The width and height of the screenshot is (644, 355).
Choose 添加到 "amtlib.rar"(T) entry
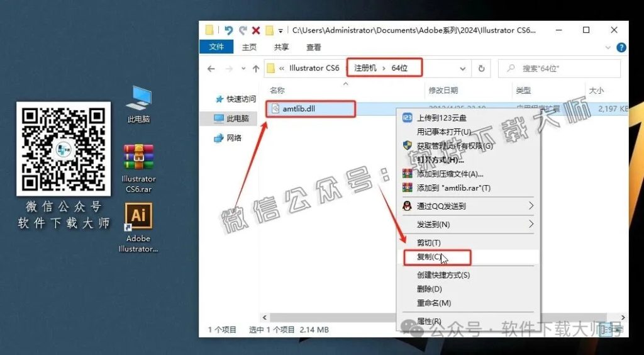[x=454, y=188]
